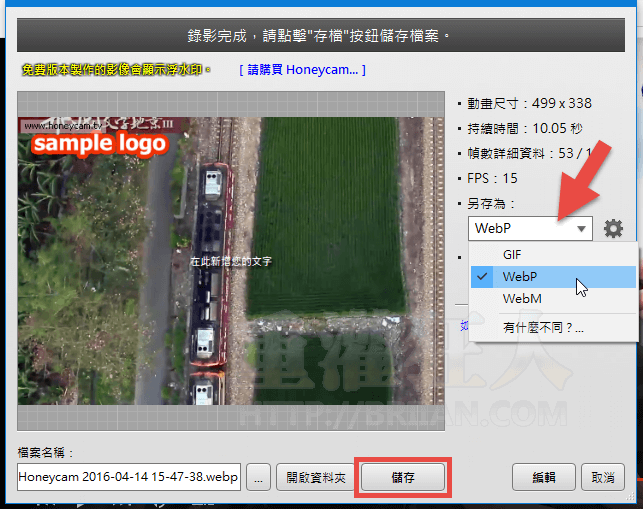This screenshot has height=509, width=643.
Task: Open the 請購買 Honeycam purchase link
Action: pos(303,70)
